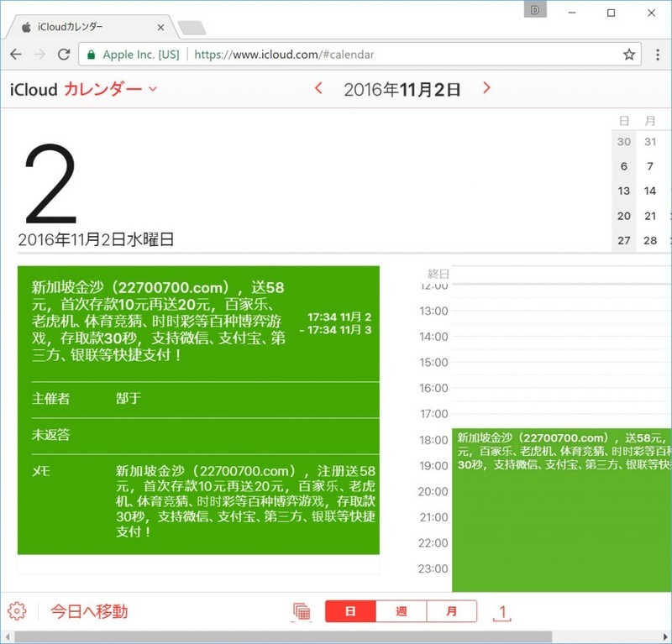This screenshot has width=672, height=644.
Task: Open the Chrome three-dot menu
Action: pos(658,55)
